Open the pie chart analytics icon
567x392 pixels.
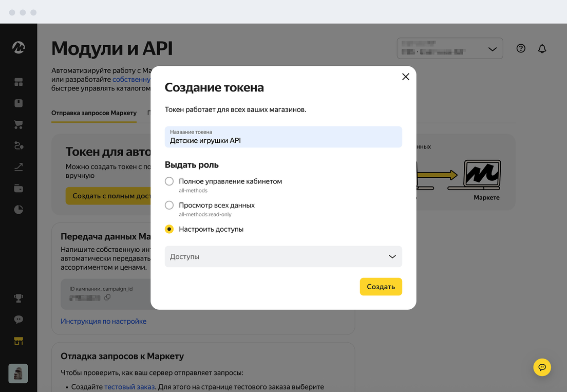pyautogui.click(x=18, y=210)
